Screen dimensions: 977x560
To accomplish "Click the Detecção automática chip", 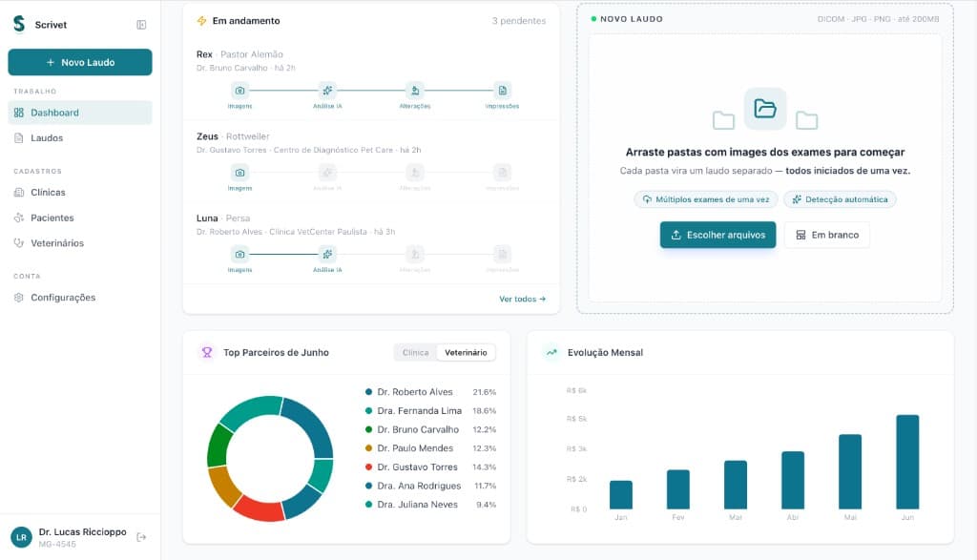I will point(840,199).
